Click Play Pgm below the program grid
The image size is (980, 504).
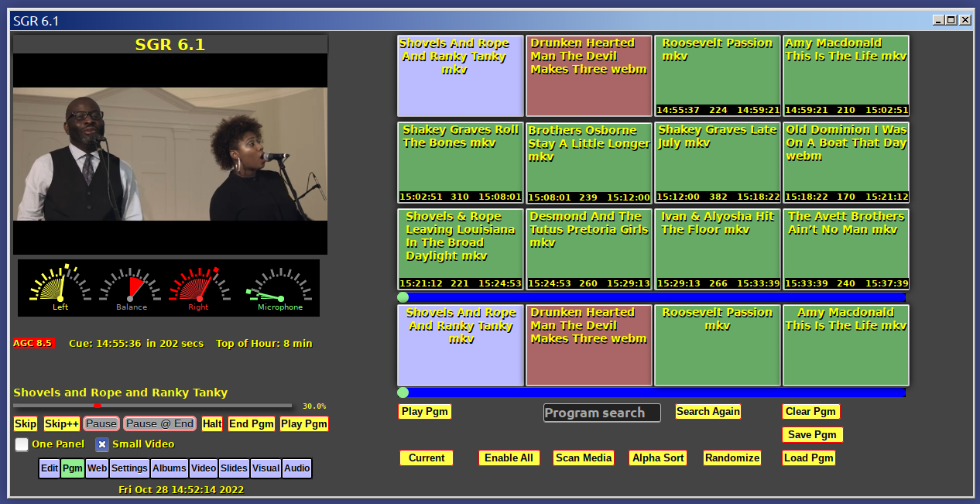(x=424, y=411)
